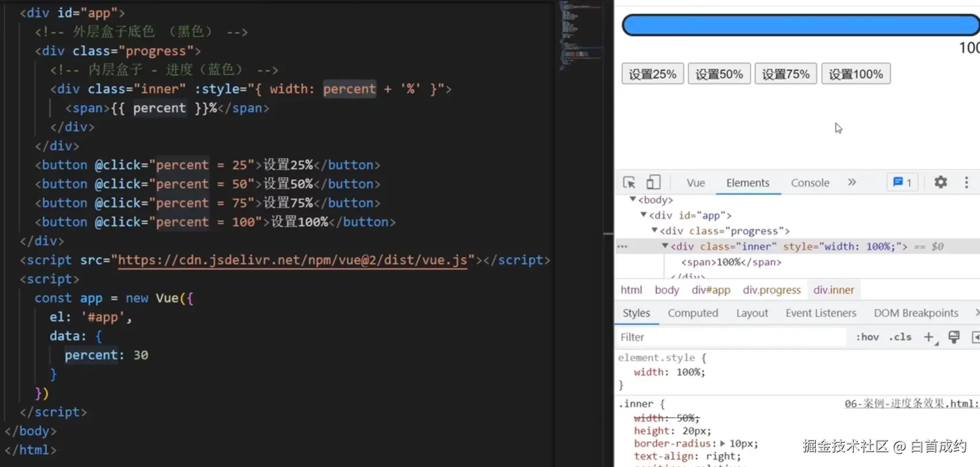This screenshot has height=467, width=980.
Task: Focus the styles Filter input field
Action: pos(731,337)
